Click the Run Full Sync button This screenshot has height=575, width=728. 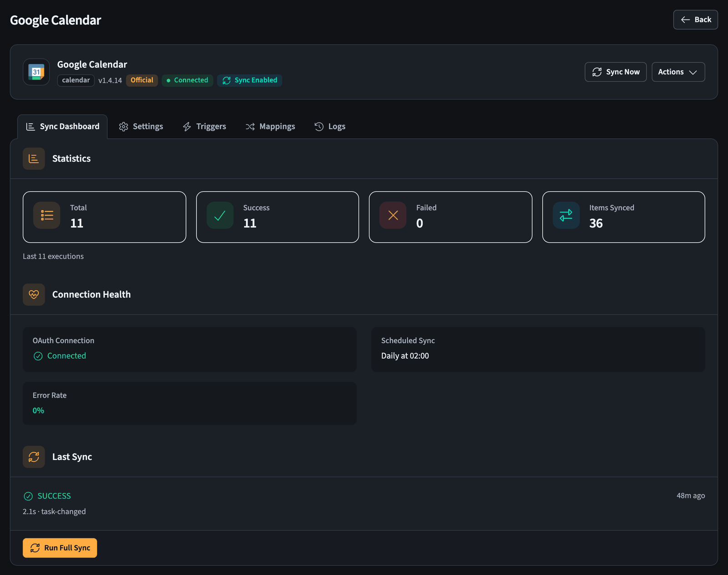60,548
